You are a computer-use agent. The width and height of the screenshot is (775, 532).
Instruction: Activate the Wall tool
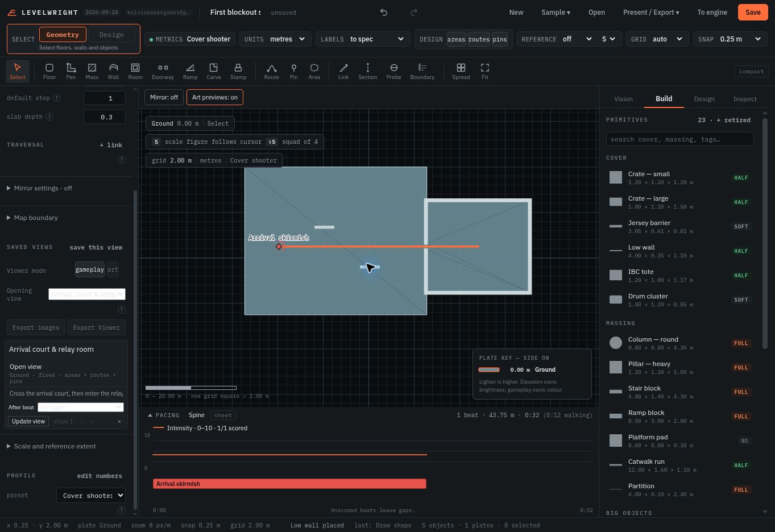click(114, 71)
